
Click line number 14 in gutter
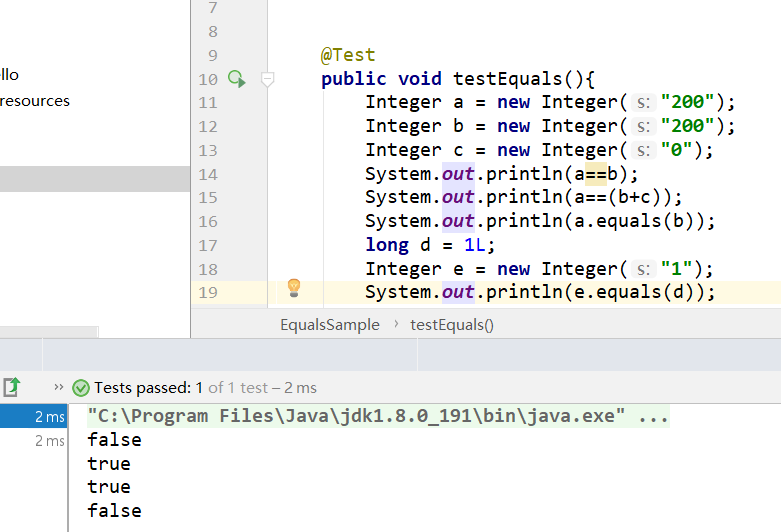pyautogui.click(x=208, y=174)
